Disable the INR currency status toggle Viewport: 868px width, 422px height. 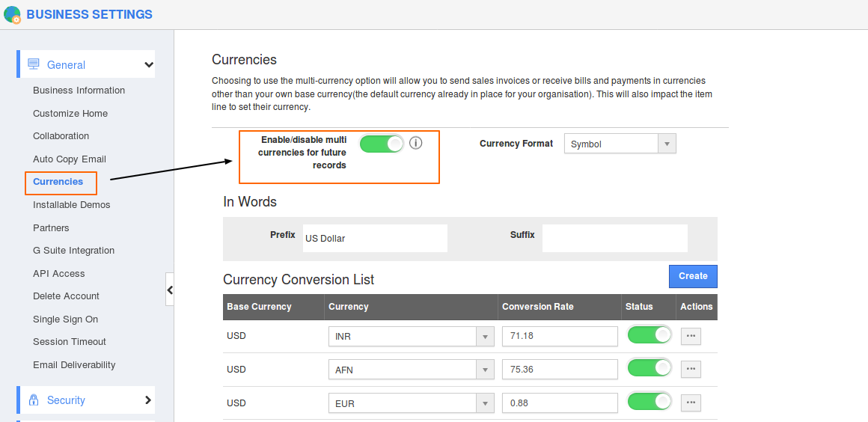click(649, 335)
